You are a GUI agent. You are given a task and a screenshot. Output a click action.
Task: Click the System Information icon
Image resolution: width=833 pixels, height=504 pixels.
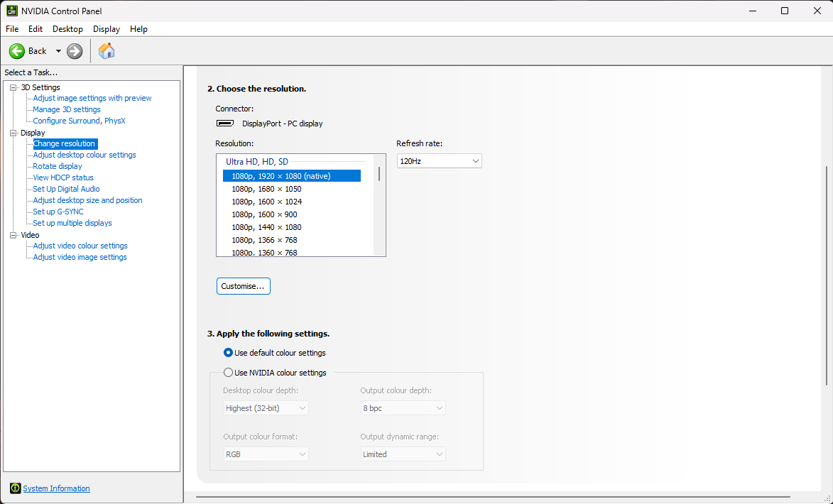[16, 488]
